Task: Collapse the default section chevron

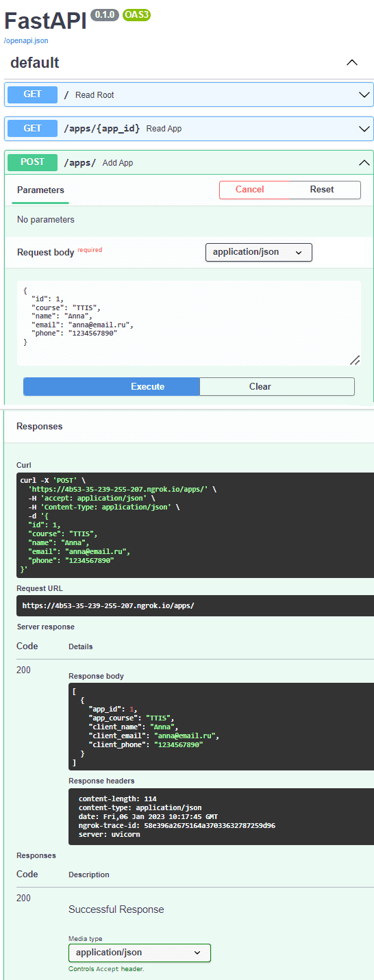Action: 352,63
